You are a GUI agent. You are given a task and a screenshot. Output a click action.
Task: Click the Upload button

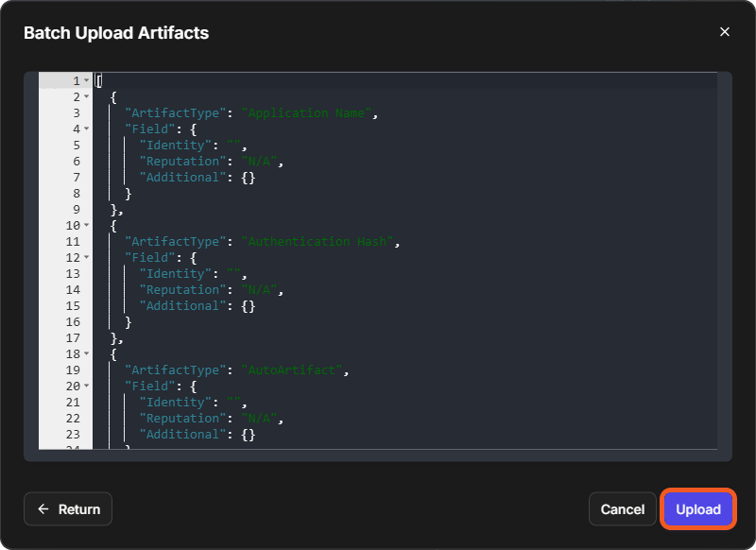point(697,509)
